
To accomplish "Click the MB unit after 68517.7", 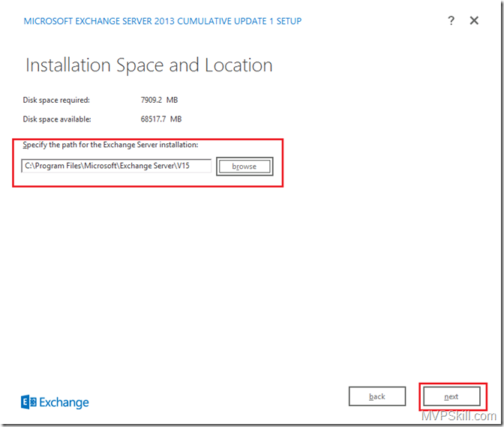I will [175, 119].
